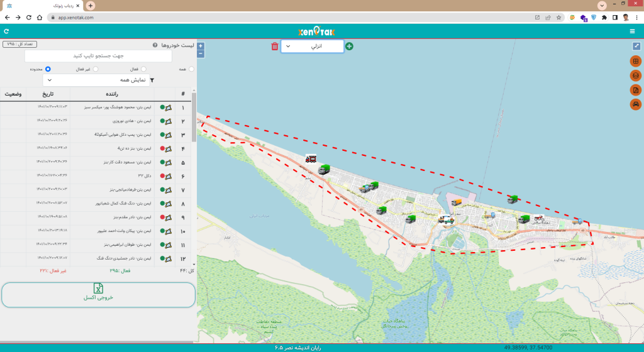
Task: Select the 'فعال' radio button
Action: point(143,69)
